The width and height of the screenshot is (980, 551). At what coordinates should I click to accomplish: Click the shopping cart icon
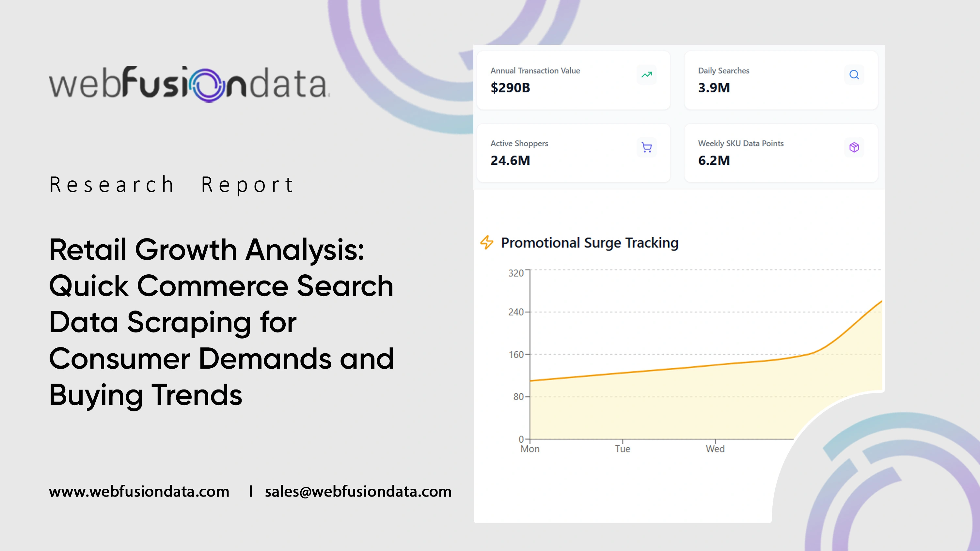coord(646,147)
